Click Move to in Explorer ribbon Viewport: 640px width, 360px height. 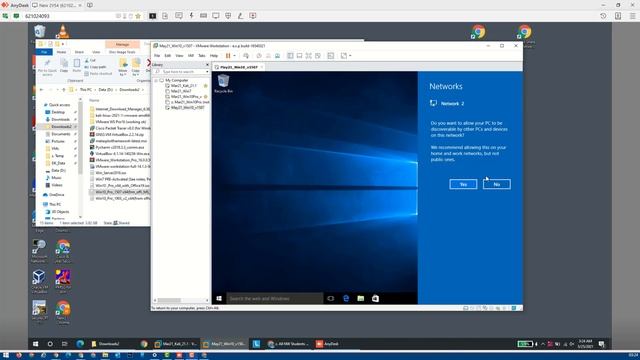[123, 67]
